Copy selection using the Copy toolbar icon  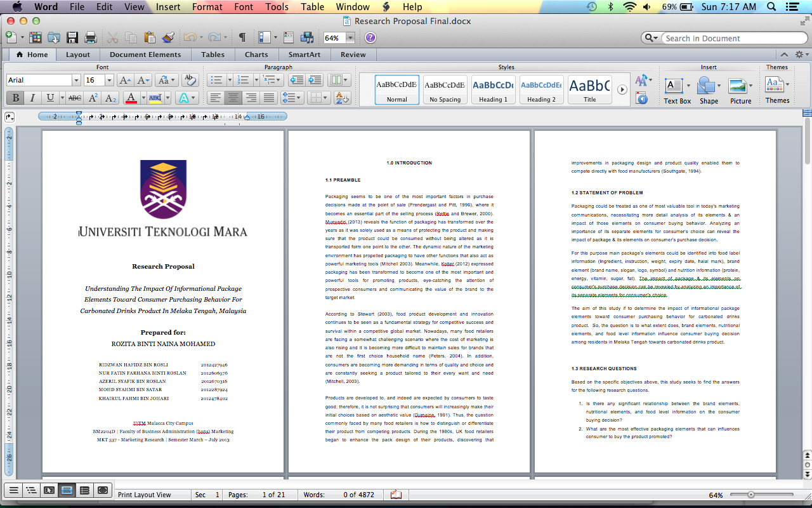coord(131,37)
